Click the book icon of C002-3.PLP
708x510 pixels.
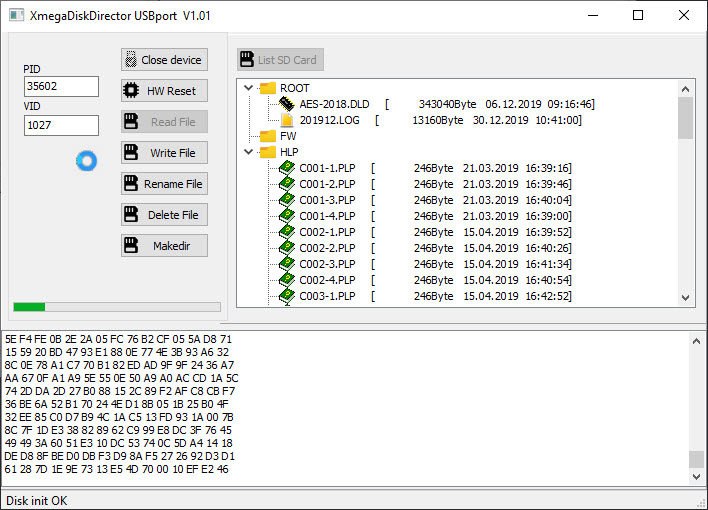point(287,264)
